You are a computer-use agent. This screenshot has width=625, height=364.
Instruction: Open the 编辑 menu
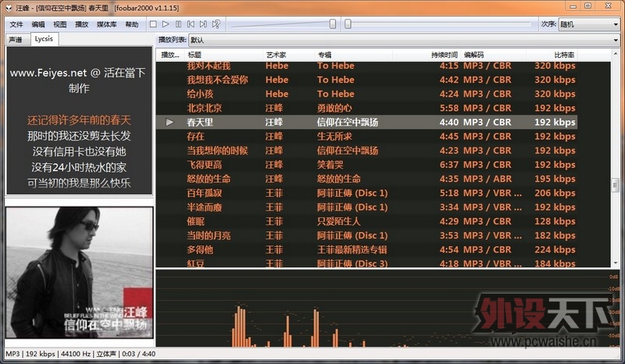coord(37,24)
